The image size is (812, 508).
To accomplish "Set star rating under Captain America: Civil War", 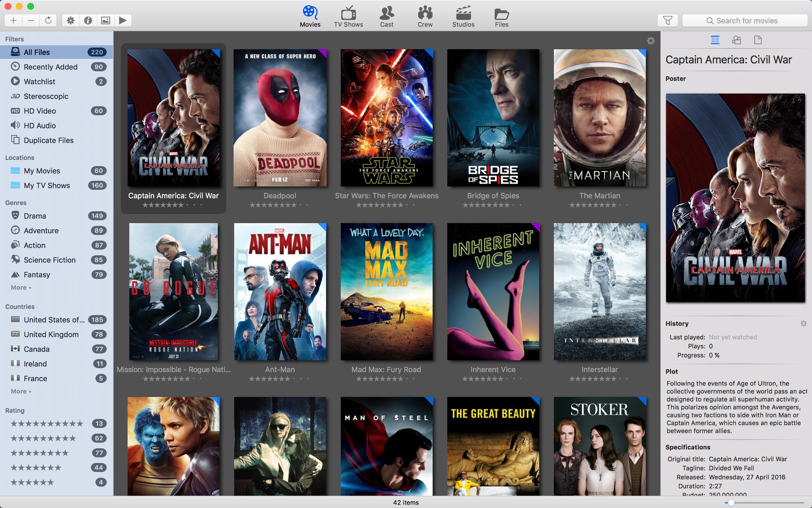I will click(173, 205).
